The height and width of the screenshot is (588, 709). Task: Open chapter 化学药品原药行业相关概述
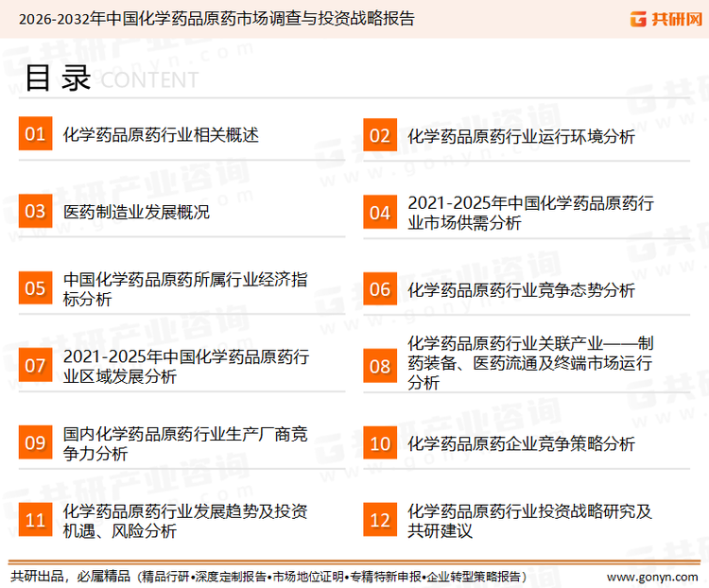pos(161,135)
